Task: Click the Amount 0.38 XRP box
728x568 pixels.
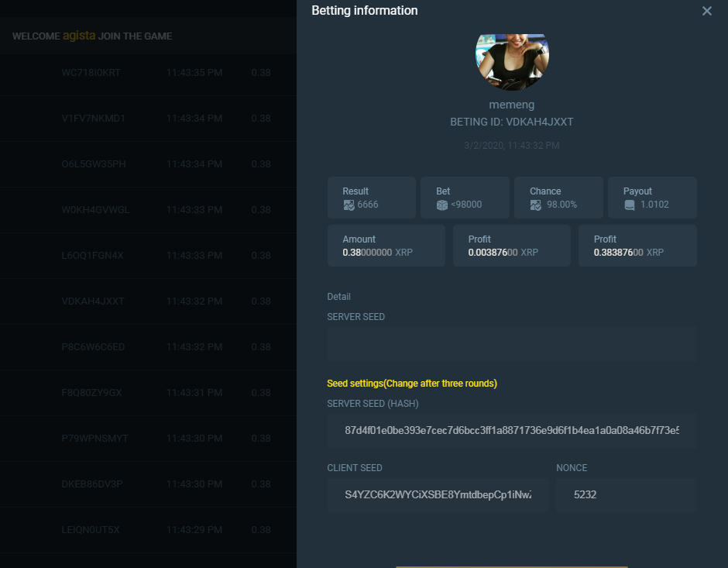Action: pos(386,246)
